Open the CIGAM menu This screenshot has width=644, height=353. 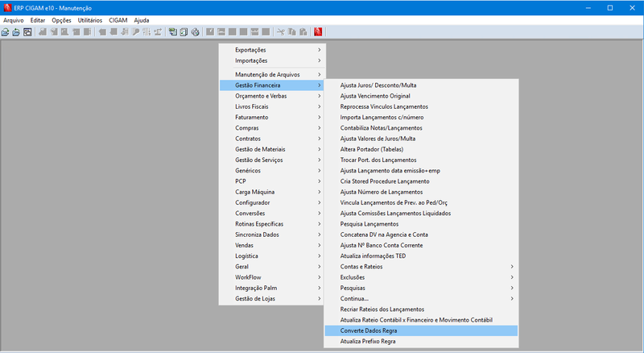tap(118, 20)
